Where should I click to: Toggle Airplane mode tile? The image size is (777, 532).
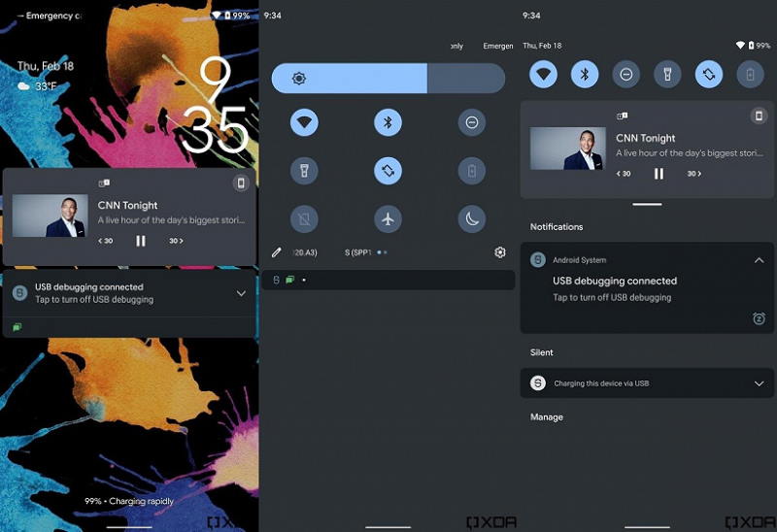[x=388, y=218]
